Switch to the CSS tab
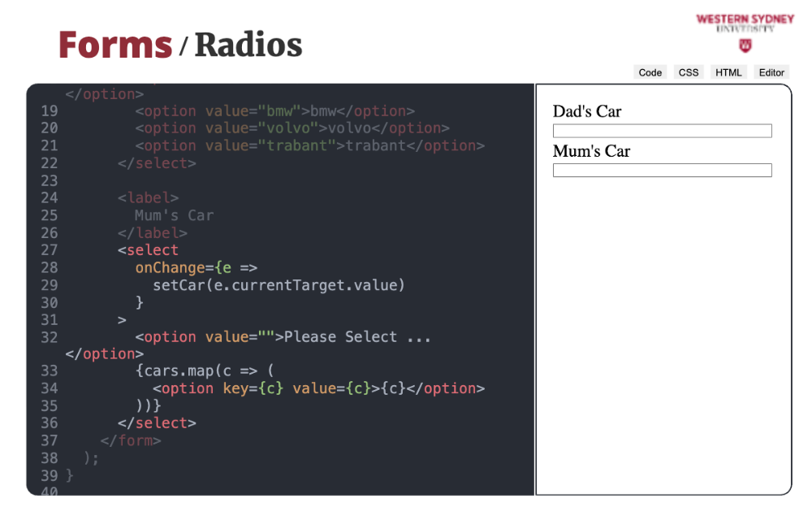This screenshot has width=812, height=507. click(689, 72)
